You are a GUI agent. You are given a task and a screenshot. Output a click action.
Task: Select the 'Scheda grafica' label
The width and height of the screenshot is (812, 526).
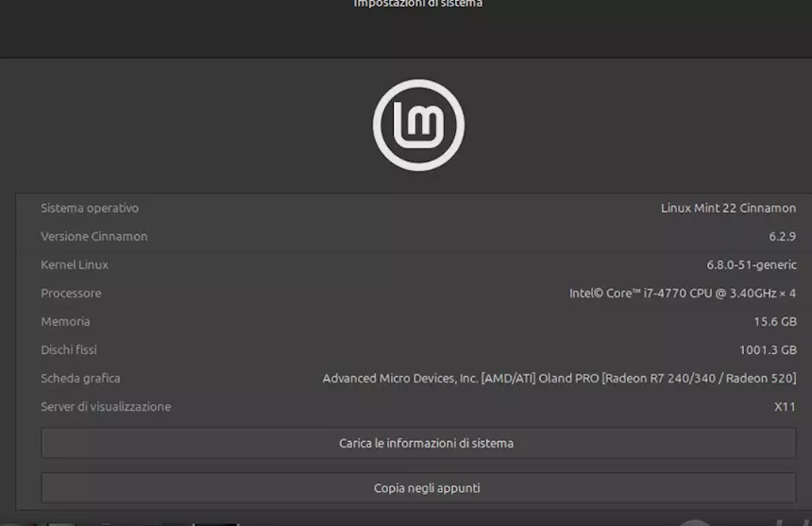(80, 379)
